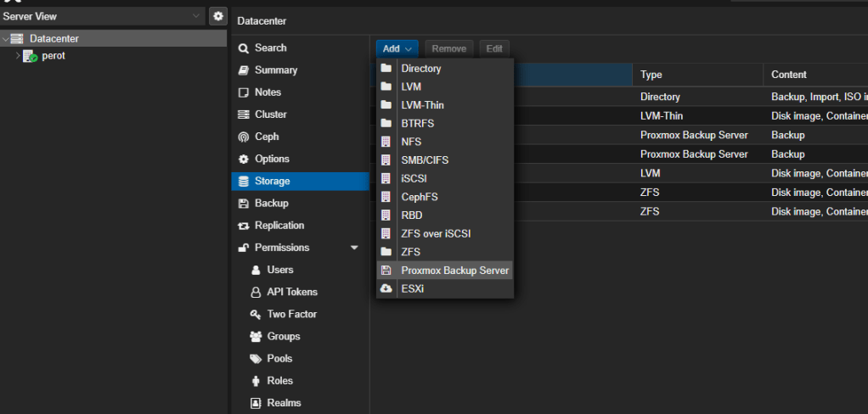
Task: Click the ZFS over iSCSI entry
Action: [x=436, y=233]
